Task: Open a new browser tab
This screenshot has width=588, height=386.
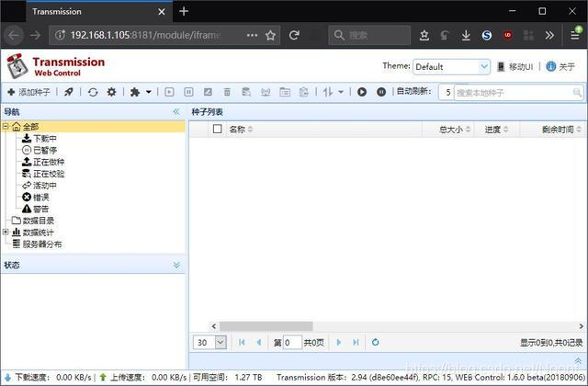Action: point(184,11)
